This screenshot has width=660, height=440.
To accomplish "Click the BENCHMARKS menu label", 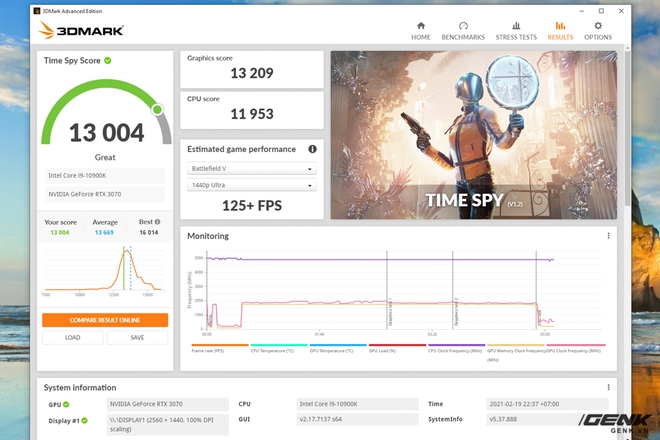I will [x=463, y=37].
